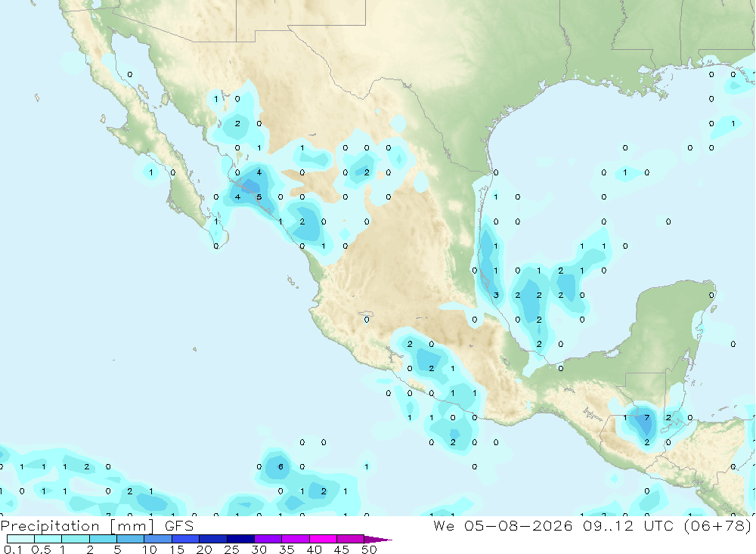The image size is (756, 554).
Task: Select the 'GFS' model label
Action: coord(179,525)
